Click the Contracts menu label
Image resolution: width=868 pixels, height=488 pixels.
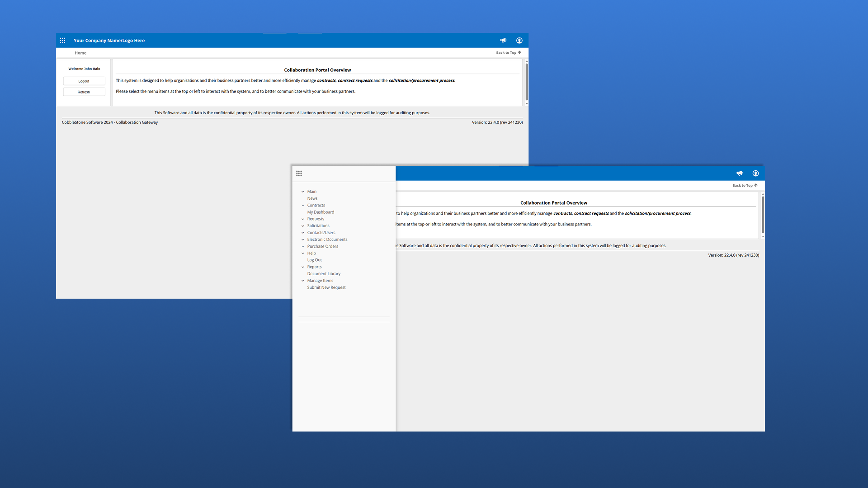316,205
